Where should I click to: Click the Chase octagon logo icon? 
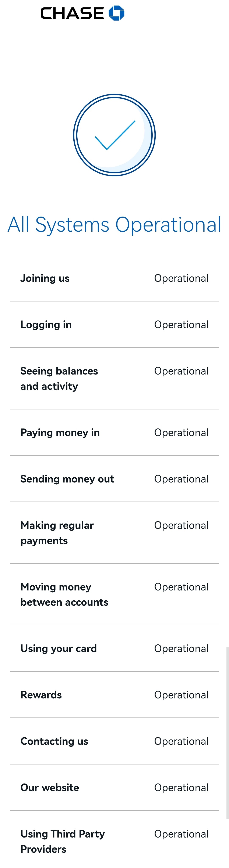pyautogui.click(x=116, y=13)
